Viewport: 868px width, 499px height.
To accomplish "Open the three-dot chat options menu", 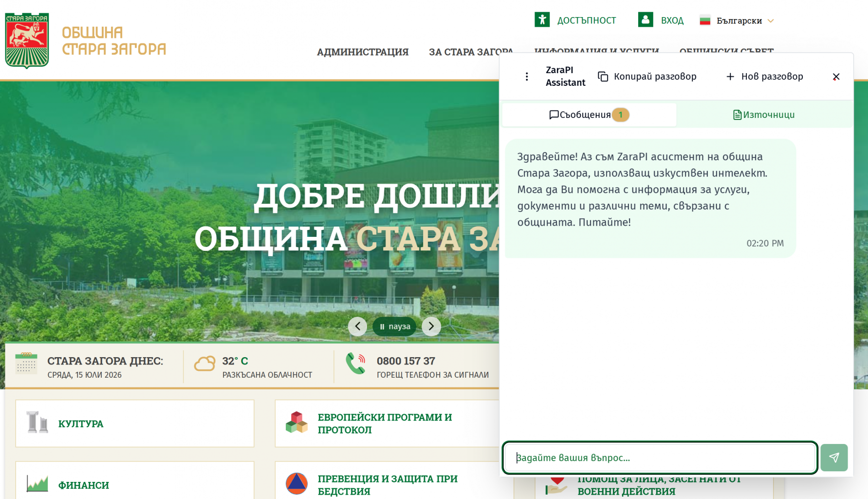I will pyautogui.click(x=527, y=77).
